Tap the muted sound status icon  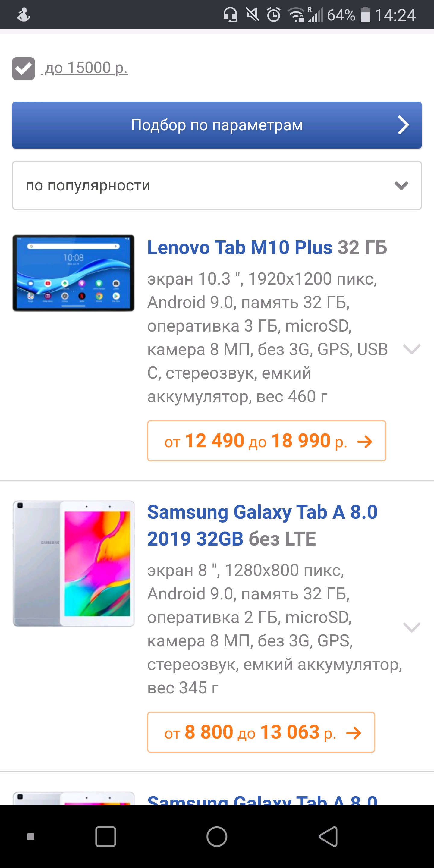point(252,15)
